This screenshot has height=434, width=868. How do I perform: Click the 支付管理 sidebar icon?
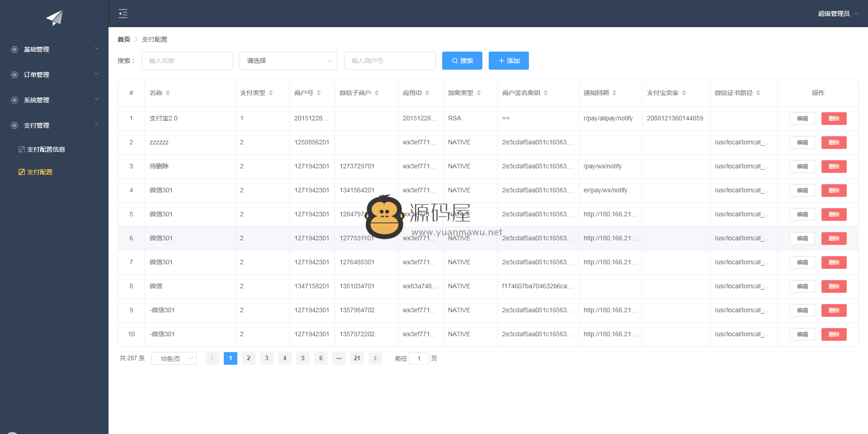pos(14,125)
